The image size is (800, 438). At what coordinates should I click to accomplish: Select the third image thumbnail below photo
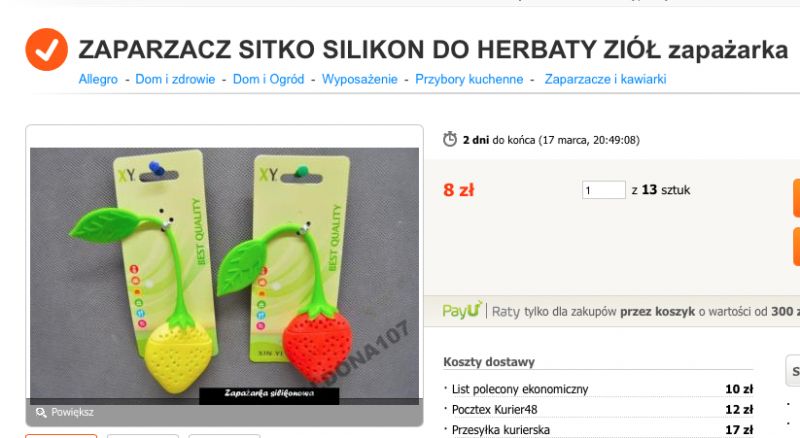(x=224, y=436)
